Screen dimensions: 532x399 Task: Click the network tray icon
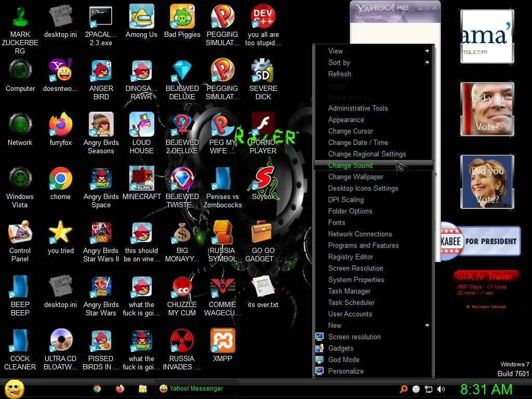pyautogui.click(x=429, y=389)
